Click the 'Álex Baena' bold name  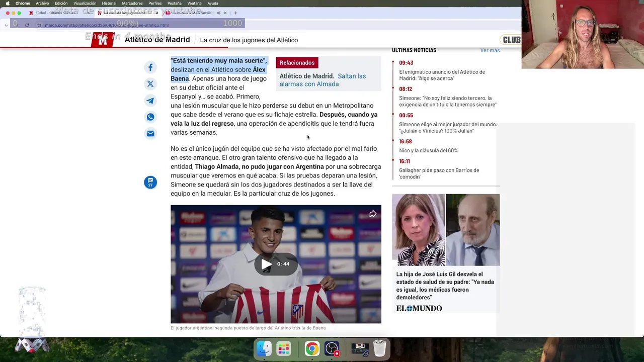coord(218,74)
